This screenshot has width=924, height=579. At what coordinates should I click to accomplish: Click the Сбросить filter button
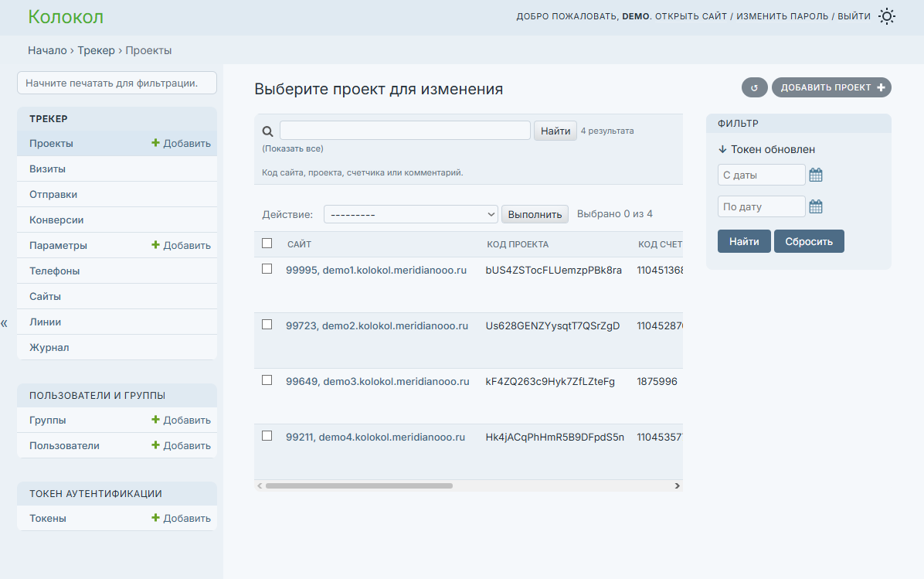click(x=809, y=241)
